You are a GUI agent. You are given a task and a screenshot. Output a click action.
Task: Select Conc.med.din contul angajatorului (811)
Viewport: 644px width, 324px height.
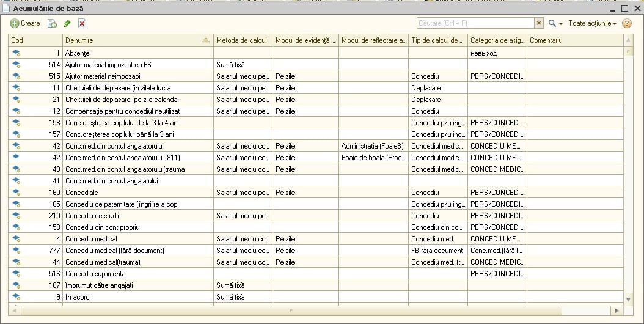(x=122, y=158)
